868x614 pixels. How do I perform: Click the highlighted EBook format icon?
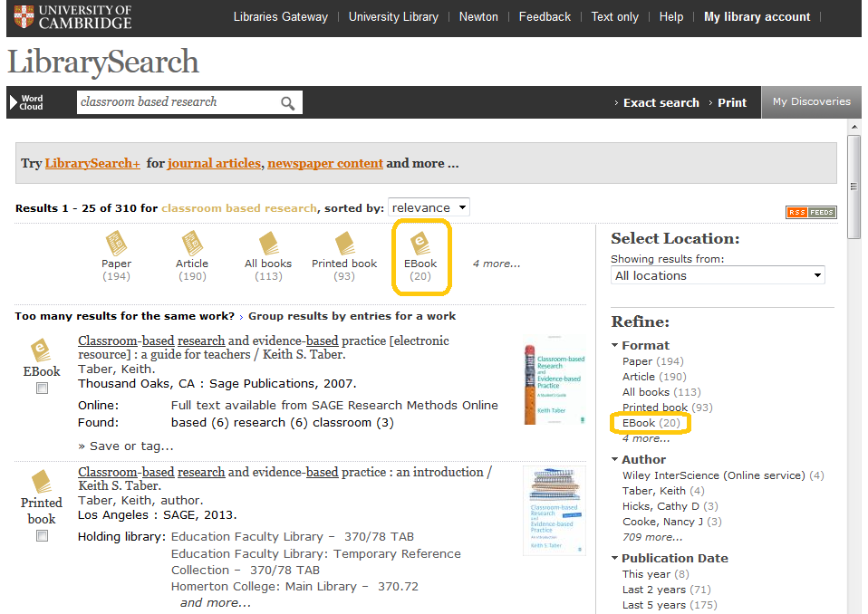420,244
